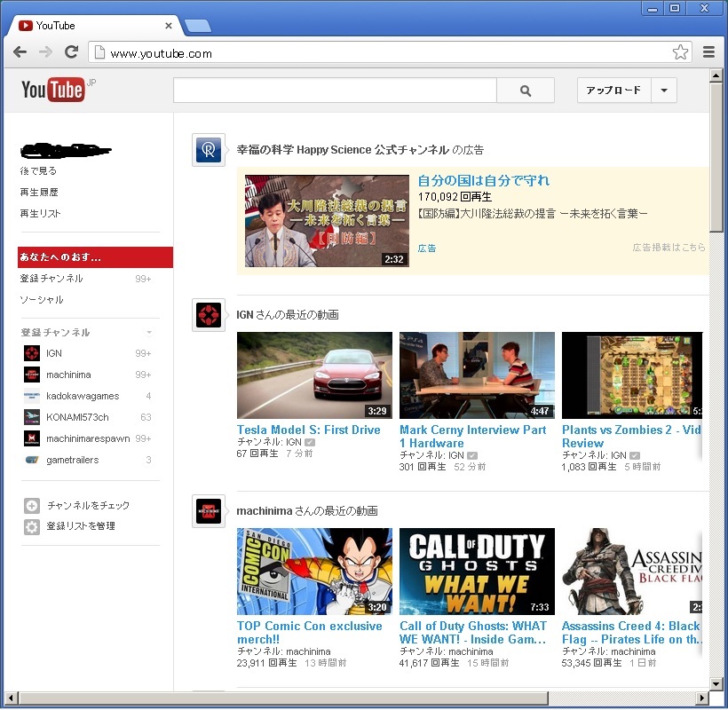Collapse the 登録チャンネル section arrow
The height and width of the screenshot is (710, 728).
[149, 332]
